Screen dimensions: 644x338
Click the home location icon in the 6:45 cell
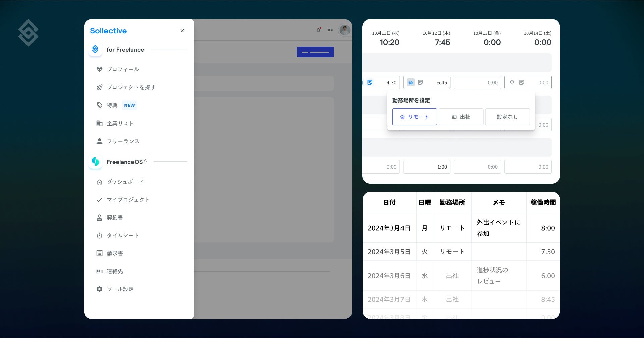411,82
